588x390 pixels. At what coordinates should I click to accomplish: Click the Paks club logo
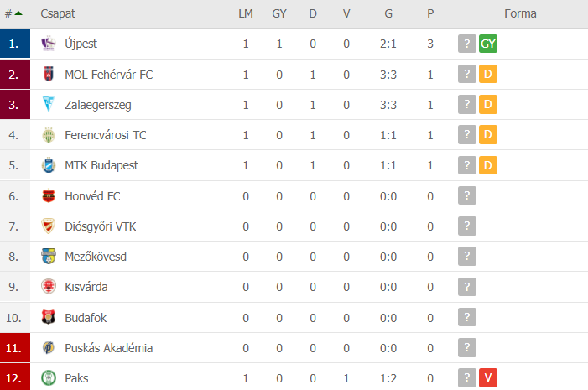49,378
